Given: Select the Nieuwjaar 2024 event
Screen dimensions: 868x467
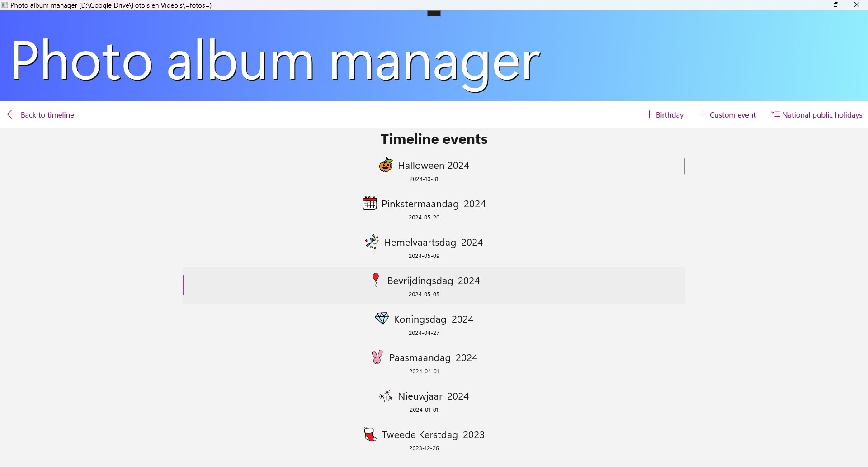Looking at the screenshot, I should click(x=434, y=401).
